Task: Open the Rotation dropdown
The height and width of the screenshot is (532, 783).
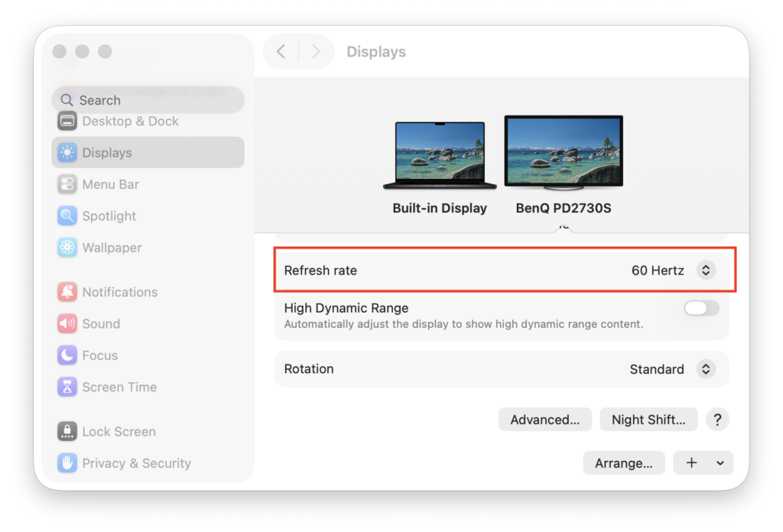Action: (705, 368)
